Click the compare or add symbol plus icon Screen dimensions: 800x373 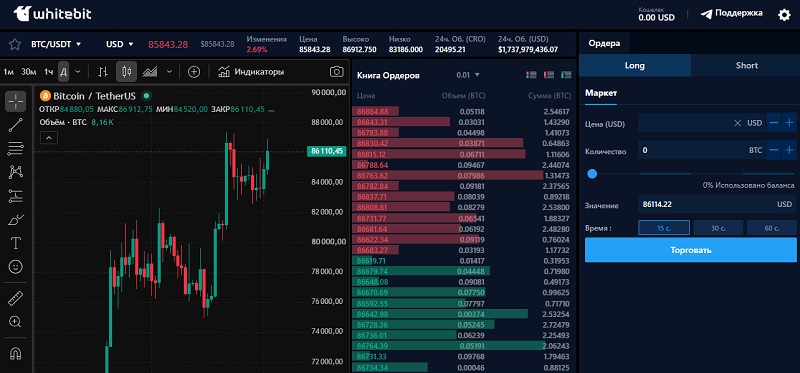point(194,72)
